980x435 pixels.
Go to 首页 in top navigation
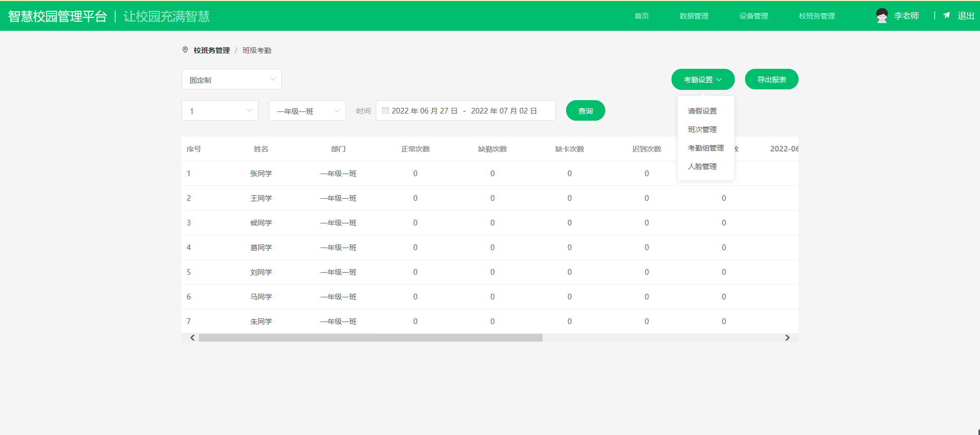coord(641,16)
